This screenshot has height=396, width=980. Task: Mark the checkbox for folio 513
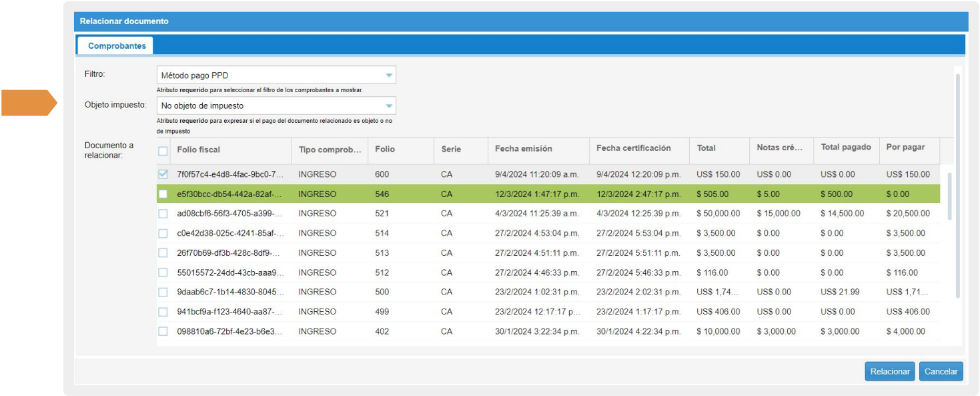pos(163,253)
